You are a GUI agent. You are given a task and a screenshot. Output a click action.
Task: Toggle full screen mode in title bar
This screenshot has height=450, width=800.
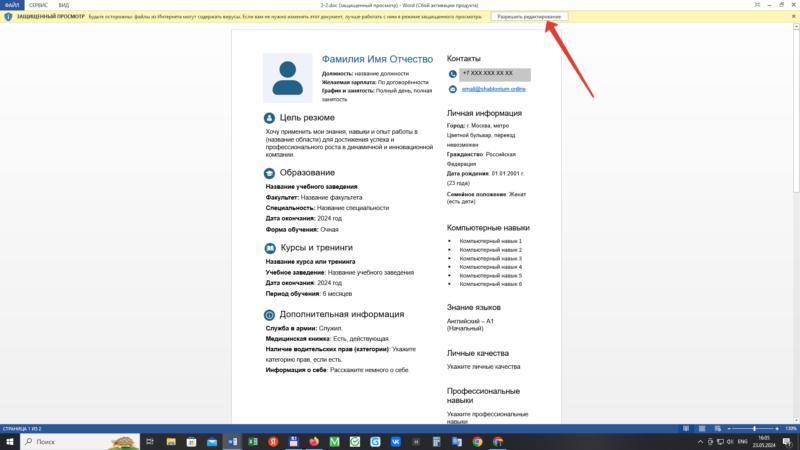click(x=757, y=5)
